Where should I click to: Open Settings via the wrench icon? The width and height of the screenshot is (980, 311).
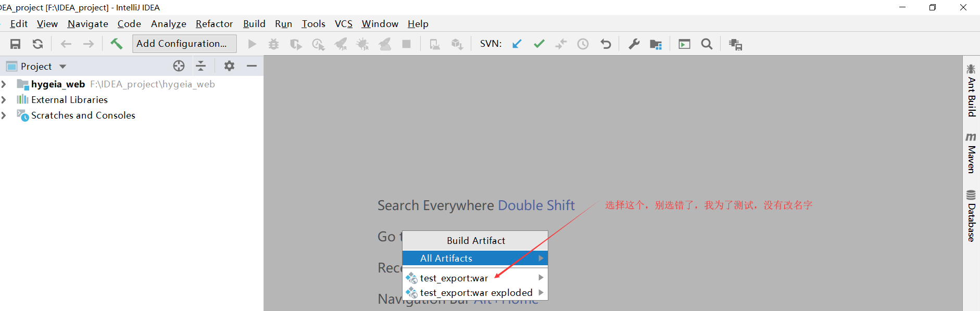pos(634,44)
